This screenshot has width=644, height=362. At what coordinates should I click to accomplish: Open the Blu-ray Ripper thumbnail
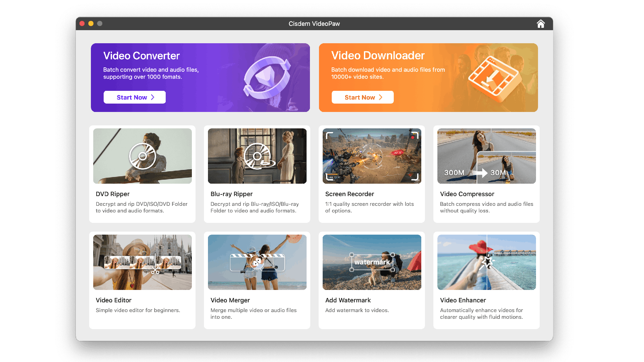[257, 156]
